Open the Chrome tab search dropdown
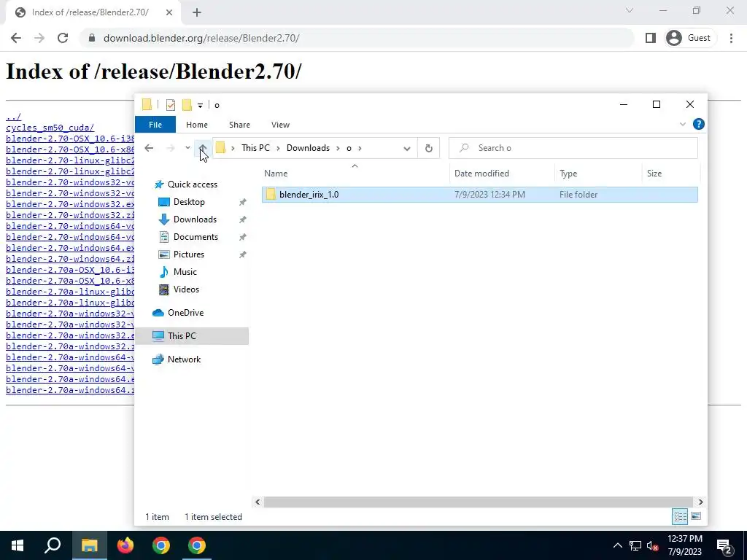Image resolution: width=747 pixels, height=560 pixels. point(629,10)
